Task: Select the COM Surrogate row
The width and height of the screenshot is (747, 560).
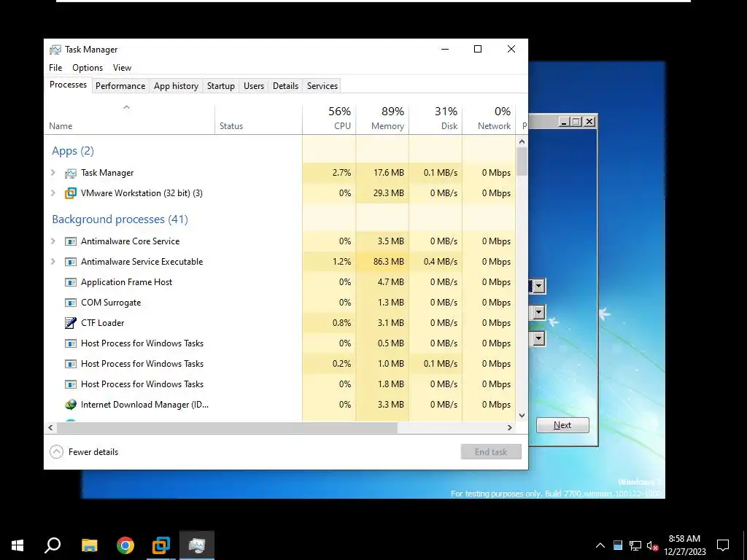Action: coord(281,303)
